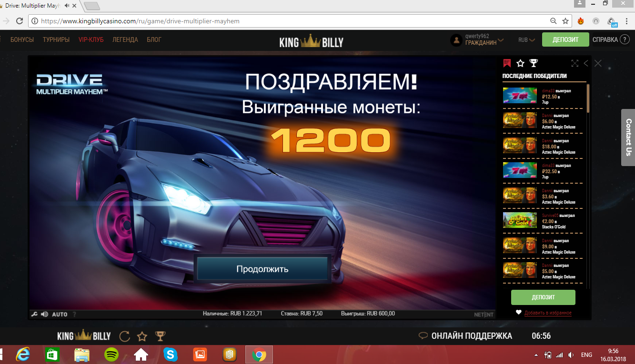Close the game with the X icon
The image size is (635, 364).
pyautogui.click(x=598, y=63)
